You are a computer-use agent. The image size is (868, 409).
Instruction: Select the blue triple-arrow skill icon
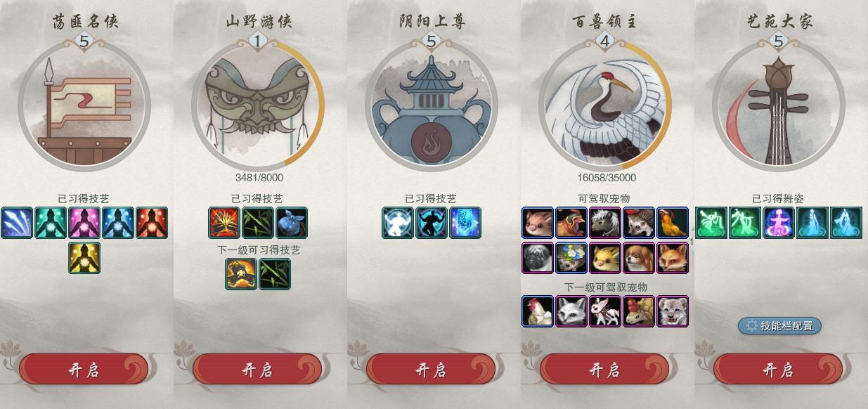17,223
